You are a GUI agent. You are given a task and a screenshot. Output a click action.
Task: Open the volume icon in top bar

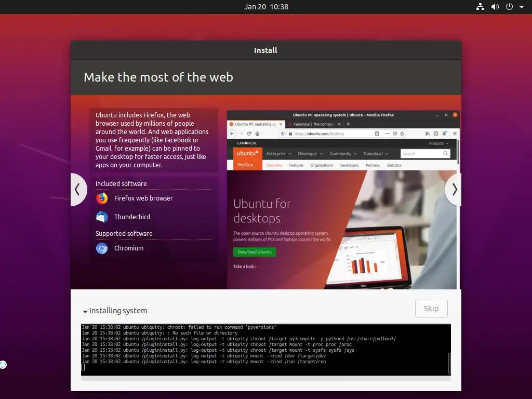[x=495, y=7]
